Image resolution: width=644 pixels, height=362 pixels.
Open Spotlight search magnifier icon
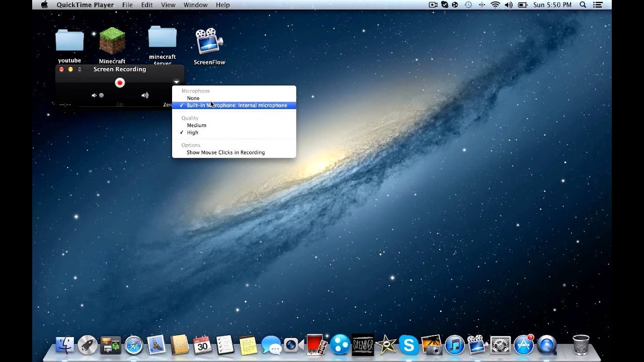(583, 5)
